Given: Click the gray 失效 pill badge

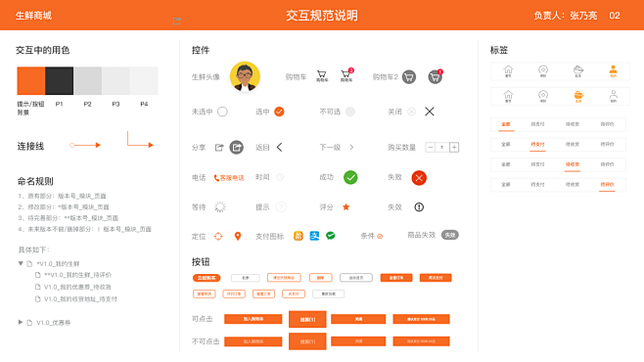Looking at the screenshot, I should pos(450,235).
